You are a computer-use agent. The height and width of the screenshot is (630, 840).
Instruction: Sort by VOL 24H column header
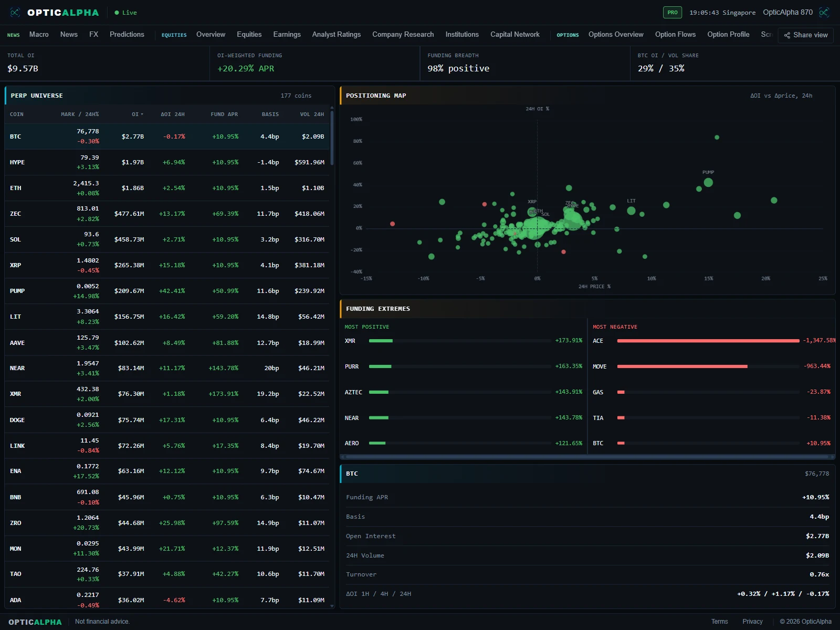(312, 114)
